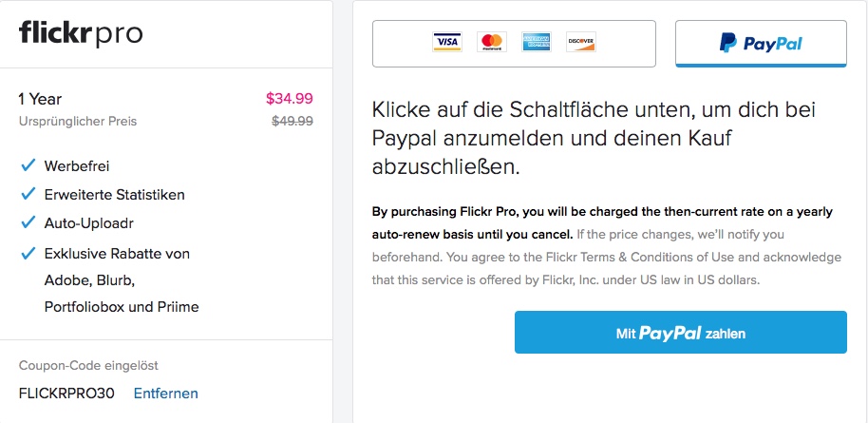Image resolution: width=868 pixels, height=423 pixels.
Task: Click the Discover card icon
Action: (580, 42)
